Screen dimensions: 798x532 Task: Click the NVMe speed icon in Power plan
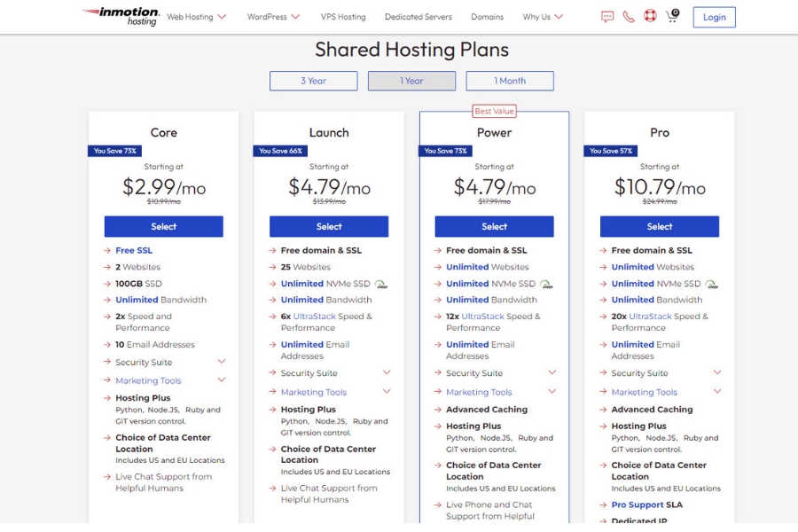click(546, 284)
